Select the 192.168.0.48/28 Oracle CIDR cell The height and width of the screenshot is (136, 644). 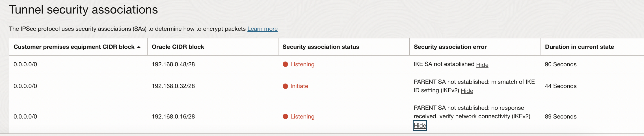pos(173,64)
